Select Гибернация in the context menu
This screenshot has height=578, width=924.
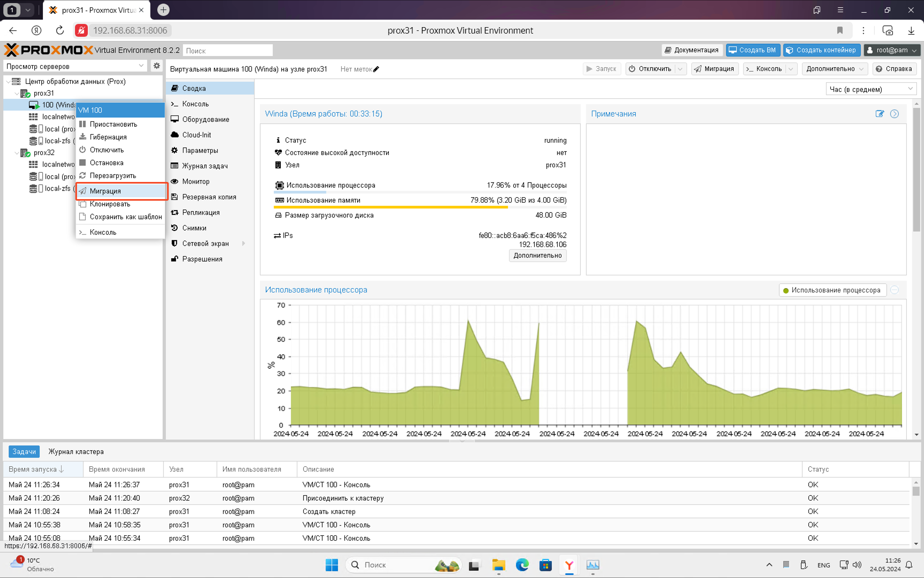click(x=121, y=137)
